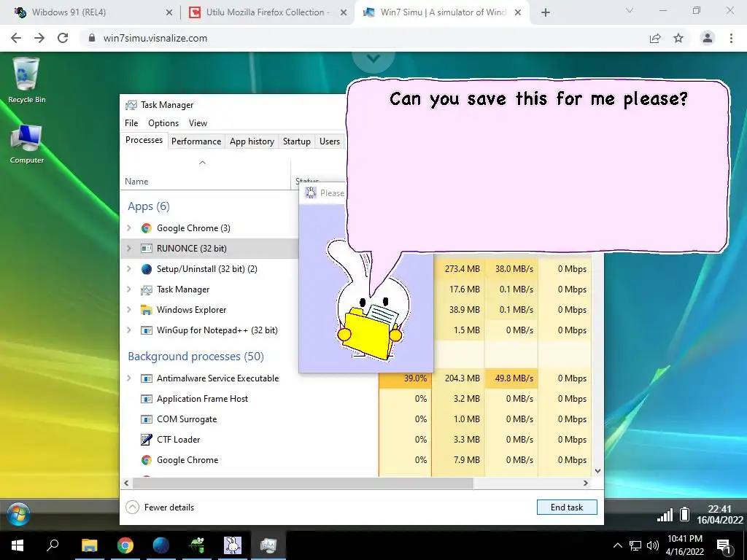Click the Windows 10 Start button

pyautogui.click(x=18, y=545)
